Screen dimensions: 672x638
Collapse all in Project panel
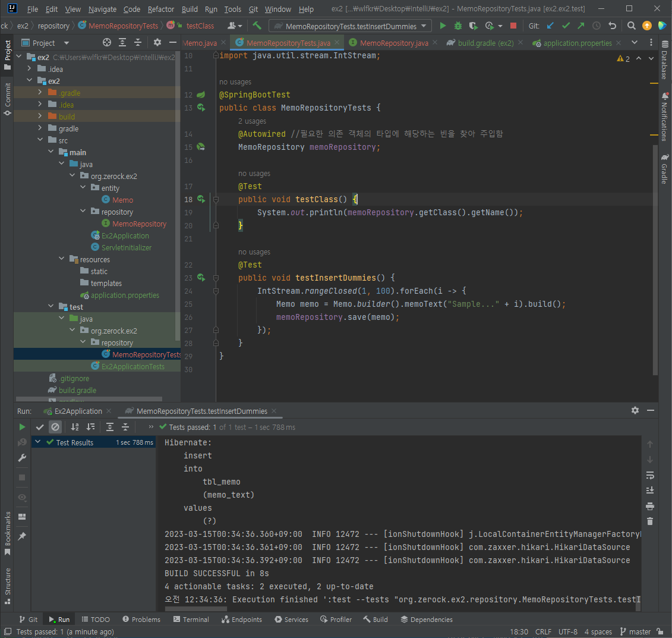[x=138, y=42]
